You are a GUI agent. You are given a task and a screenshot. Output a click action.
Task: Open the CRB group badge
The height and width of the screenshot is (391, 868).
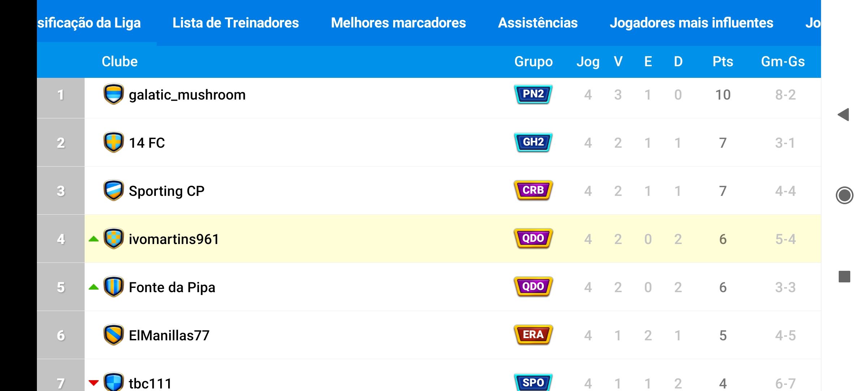[533, 190]
